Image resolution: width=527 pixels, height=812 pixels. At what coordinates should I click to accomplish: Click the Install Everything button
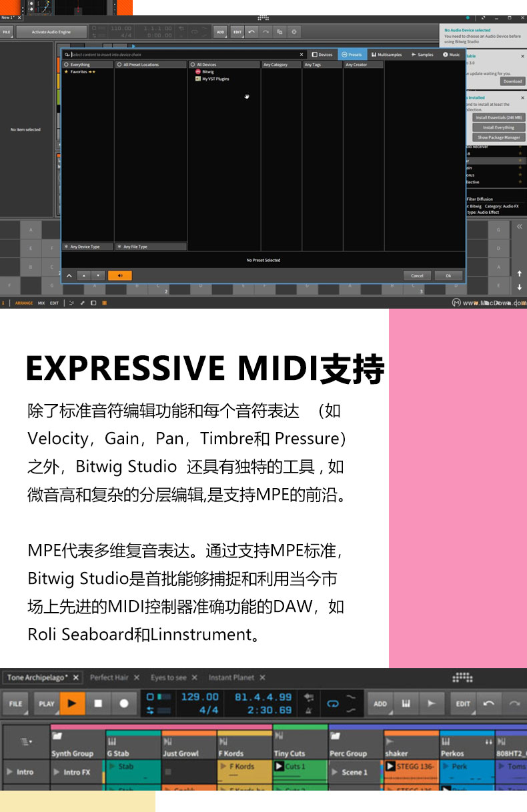click(499, 127)
